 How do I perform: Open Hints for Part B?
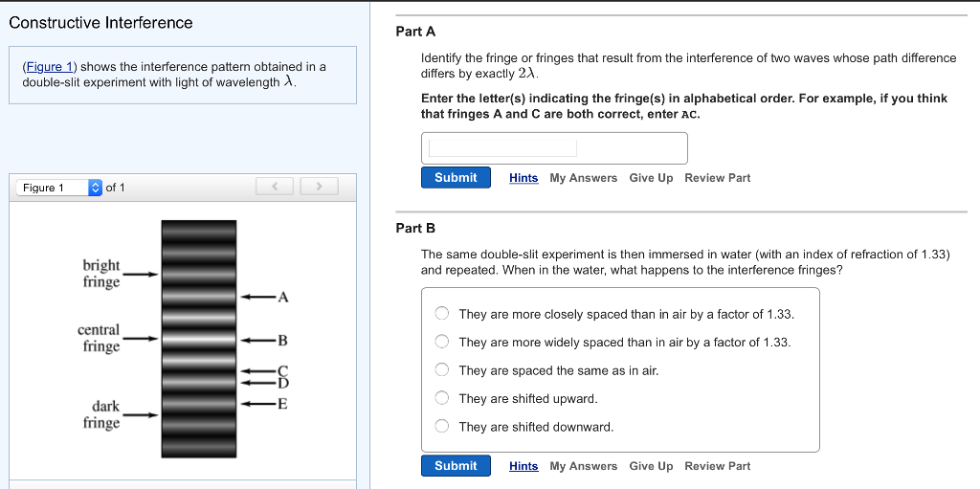523,466
